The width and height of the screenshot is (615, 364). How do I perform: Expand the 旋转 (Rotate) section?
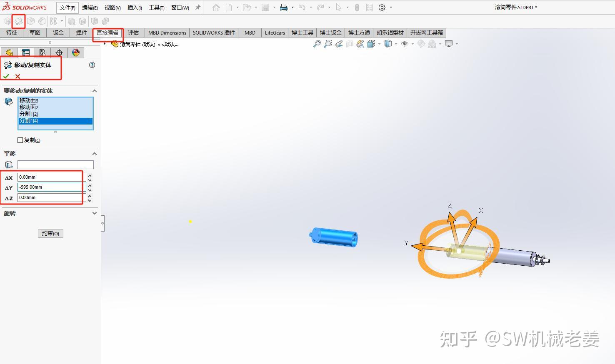click(x=95, y=213)
